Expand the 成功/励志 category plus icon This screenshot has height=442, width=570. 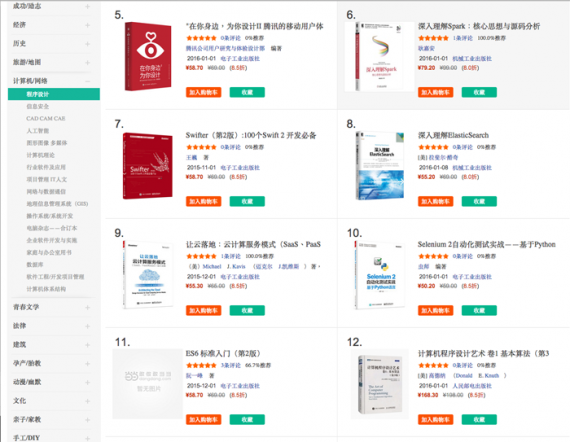[87, 7]
